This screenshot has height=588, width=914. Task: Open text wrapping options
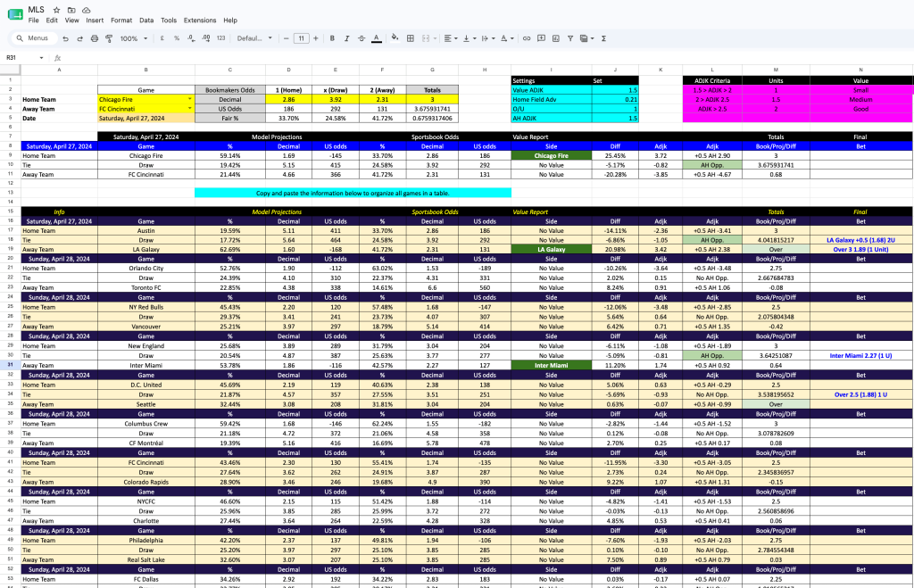487,38
